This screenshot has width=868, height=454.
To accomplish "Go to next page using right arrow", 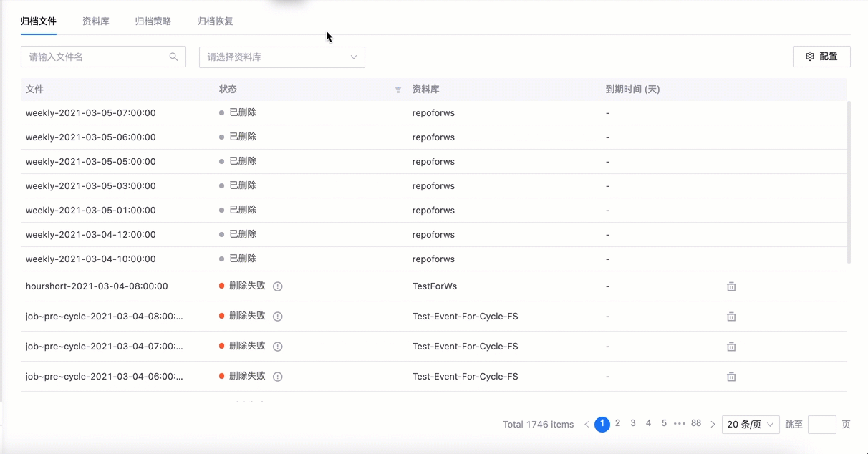I will [x=713, y=425].
